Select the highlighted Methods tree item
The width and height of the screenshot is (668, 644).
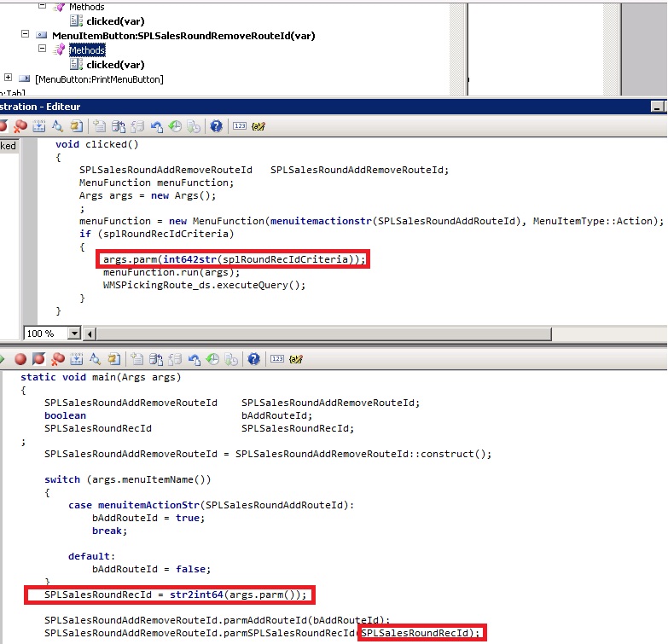(x=87, y=50)
